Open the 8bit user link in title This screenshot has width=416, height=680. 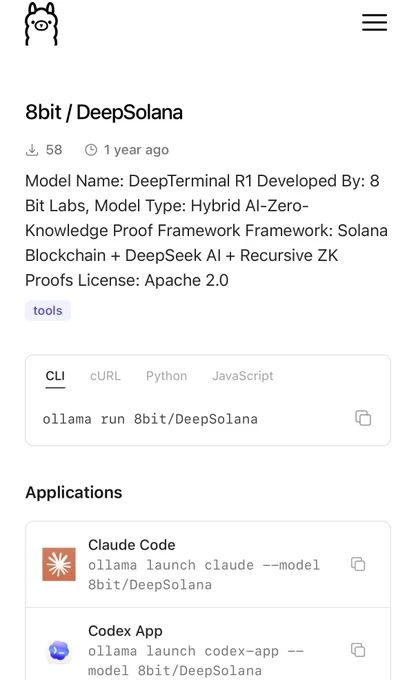tap(43, 112)
